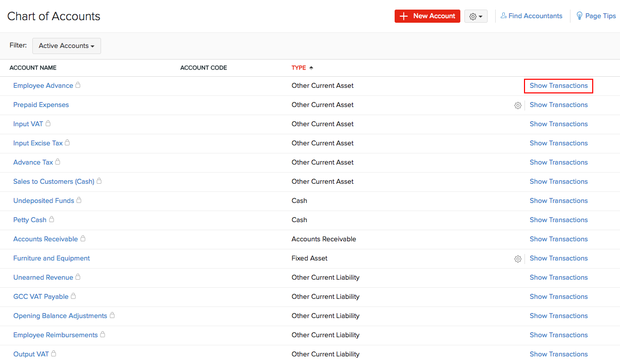Screen dimensions: 620x364
Task: Show Transactions for Undeposited Funds
Action: (x=558, y=200)
